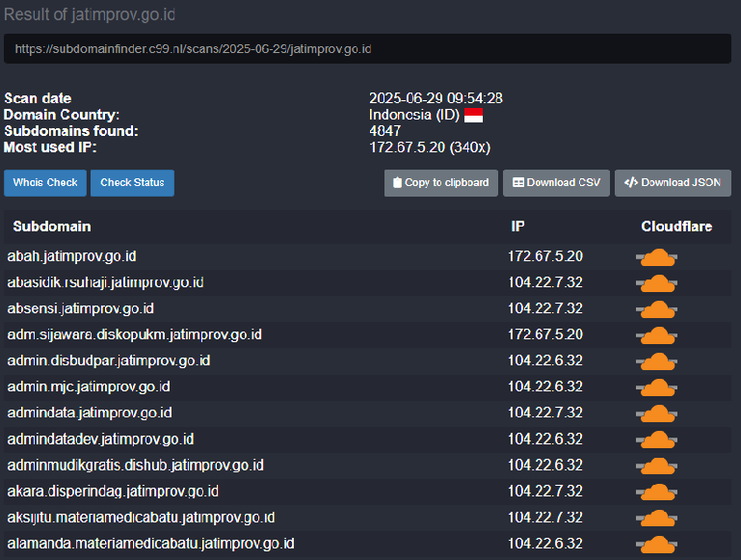741x560 pixels.
Task: Click Cloudflare icon for admin.mjc row
Action: 657,387
